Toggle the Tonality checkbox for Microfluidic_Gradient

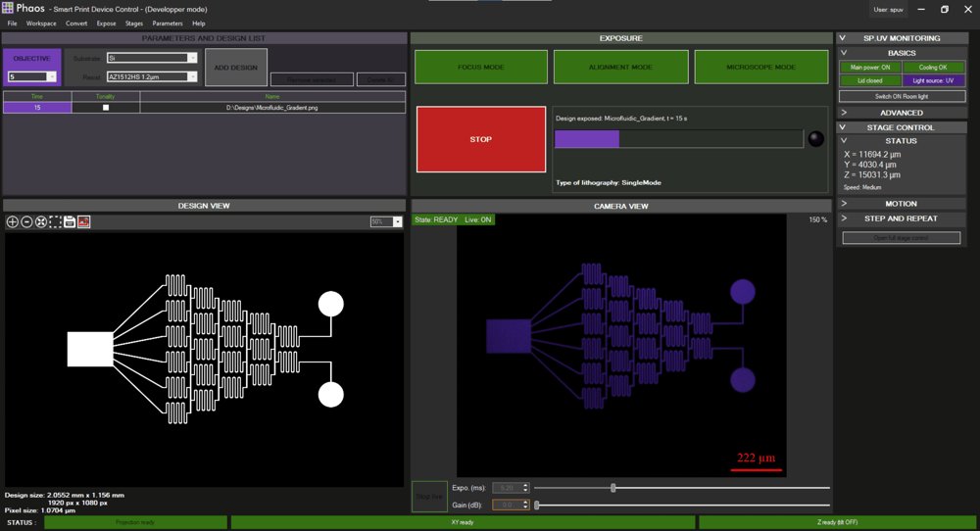point(106,108)
